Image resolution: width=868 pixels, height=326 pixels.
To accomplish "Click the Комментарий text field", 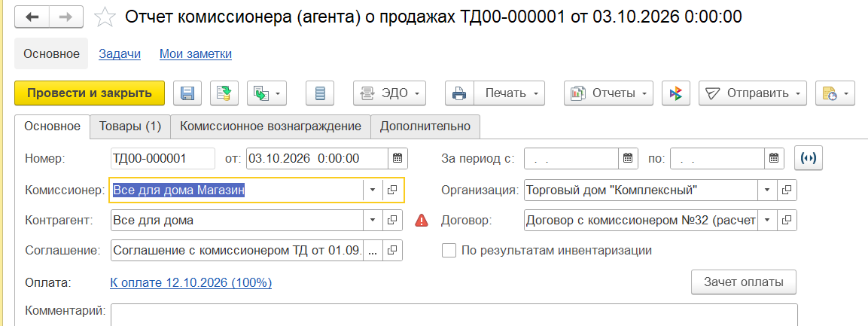I will (454, 315).
